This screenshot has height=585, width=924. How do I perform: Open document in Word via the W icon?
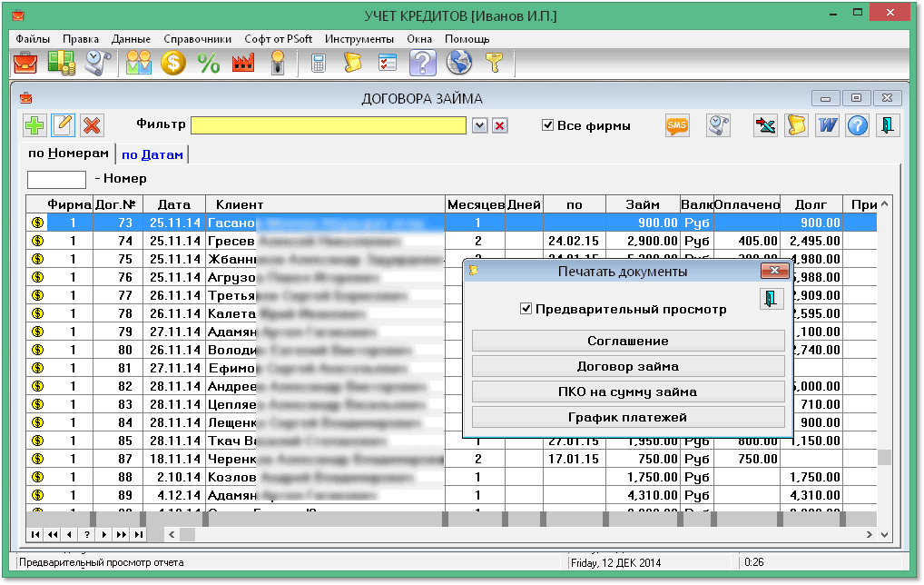(x=827, y=124)
